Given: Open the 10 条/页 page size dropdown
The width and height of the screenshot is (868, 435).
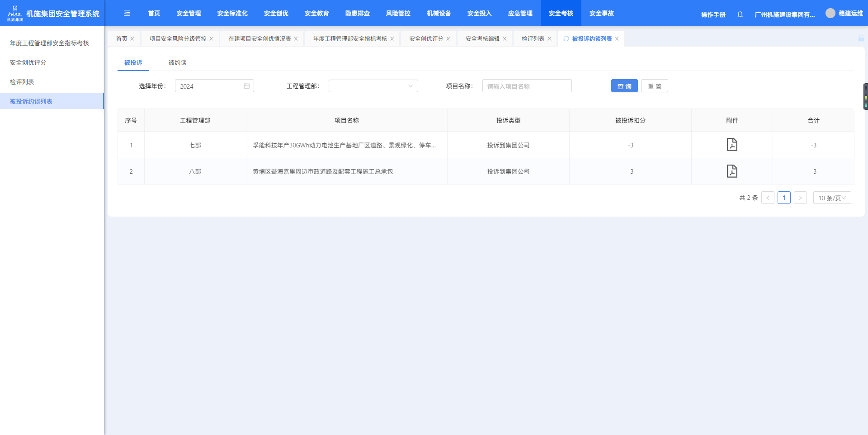Looking at the screenshot, I should point(832,198).
